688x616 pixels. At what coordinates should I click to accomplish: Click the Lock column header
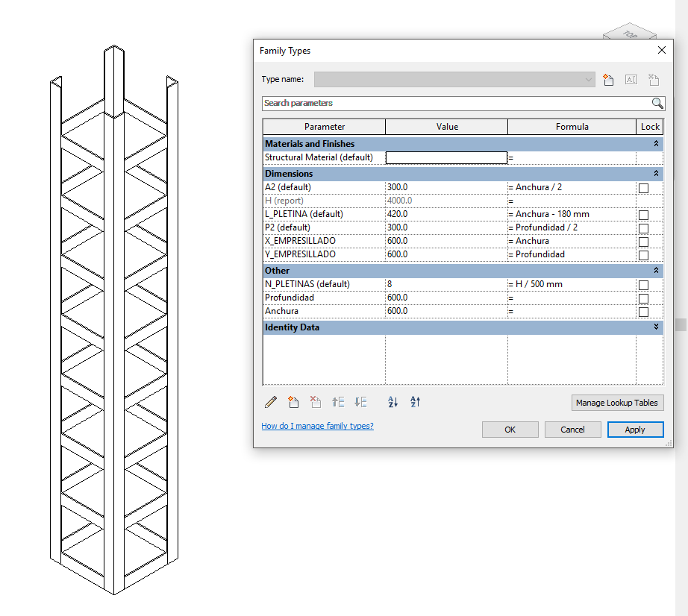pos(650,127)
